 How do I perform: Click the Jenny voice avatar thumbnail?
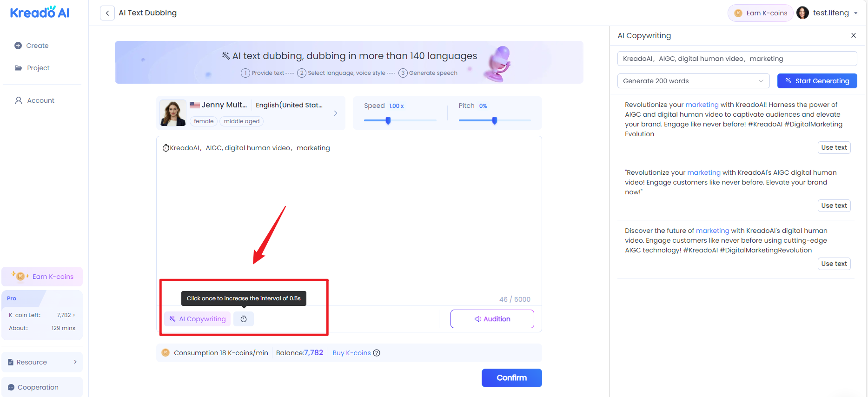(x=173, y=113)
